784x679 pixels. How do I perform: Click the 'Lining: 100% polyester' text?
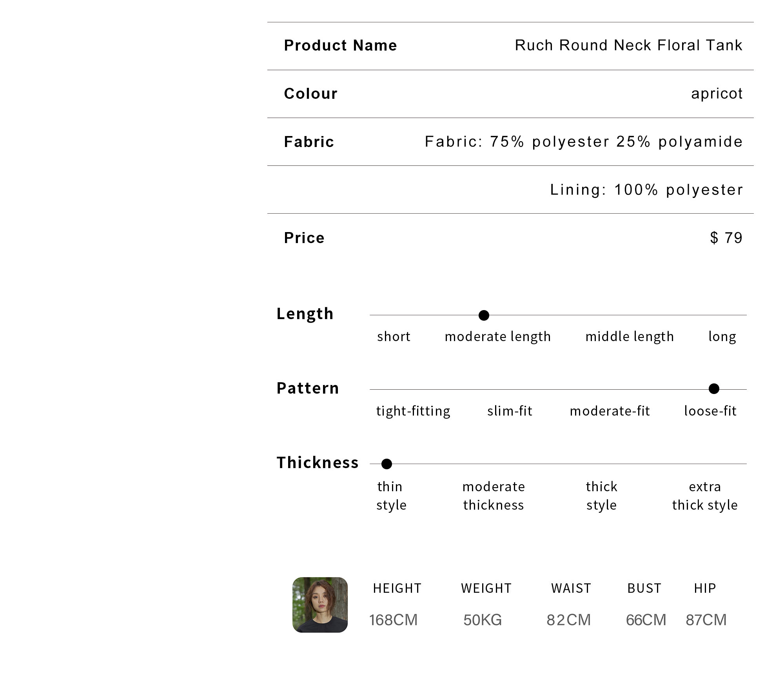pos(646,190)
